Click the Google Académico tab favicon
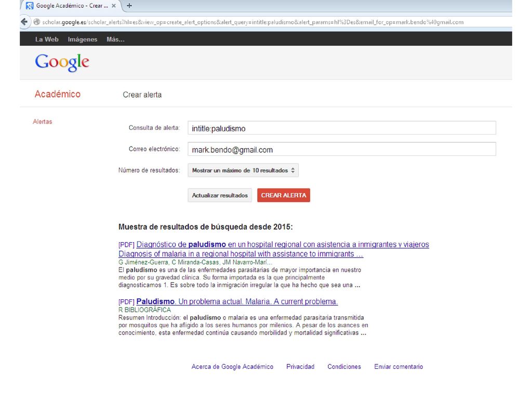 pyautogui.click(x=30, y=6)
